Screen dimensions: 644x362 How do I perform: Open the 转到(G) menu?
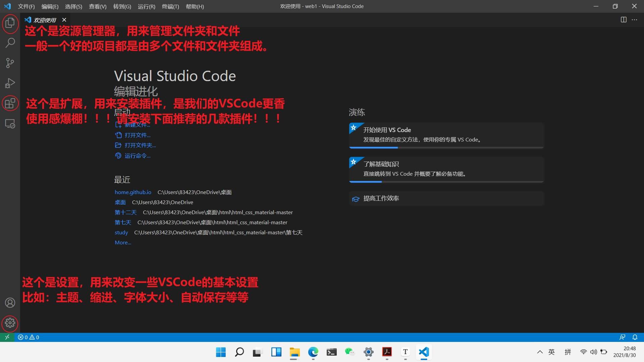(x=122, y=6)
